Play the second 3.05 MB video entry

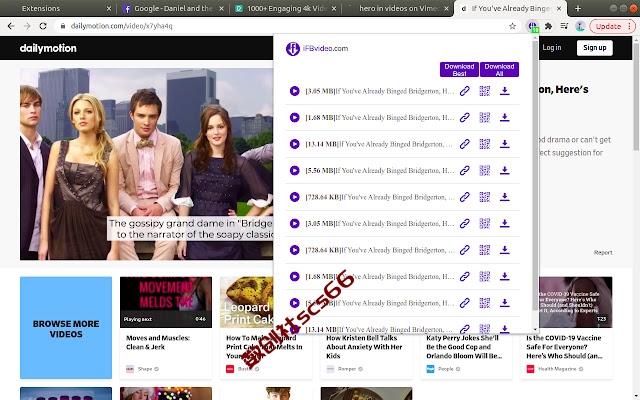294,224
